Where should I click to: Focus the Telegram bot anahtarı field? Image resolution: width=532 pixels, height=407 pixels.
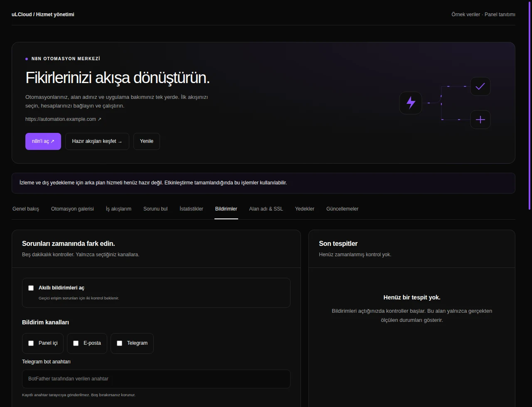pyautogui.click(x=156, y=379)
